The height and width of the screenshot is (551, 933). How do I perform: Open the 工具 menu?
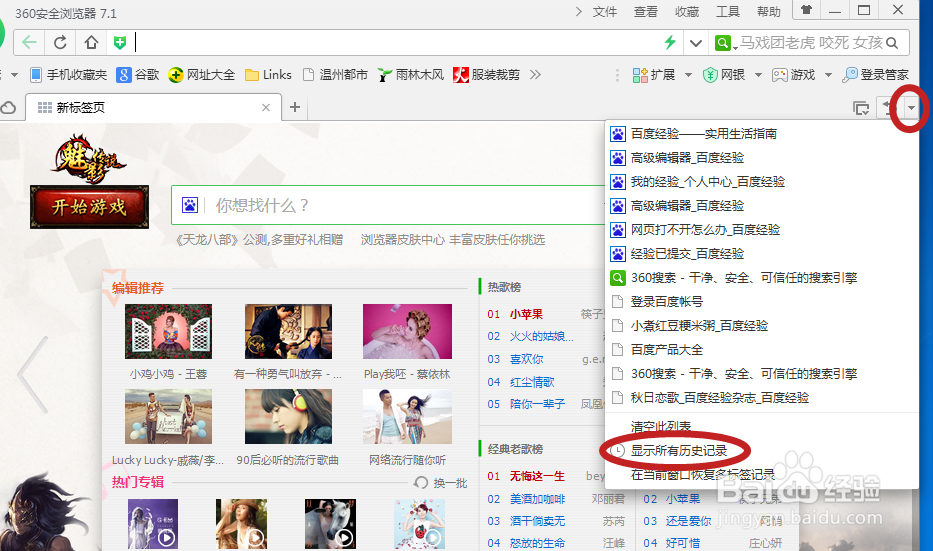(727, 12)
